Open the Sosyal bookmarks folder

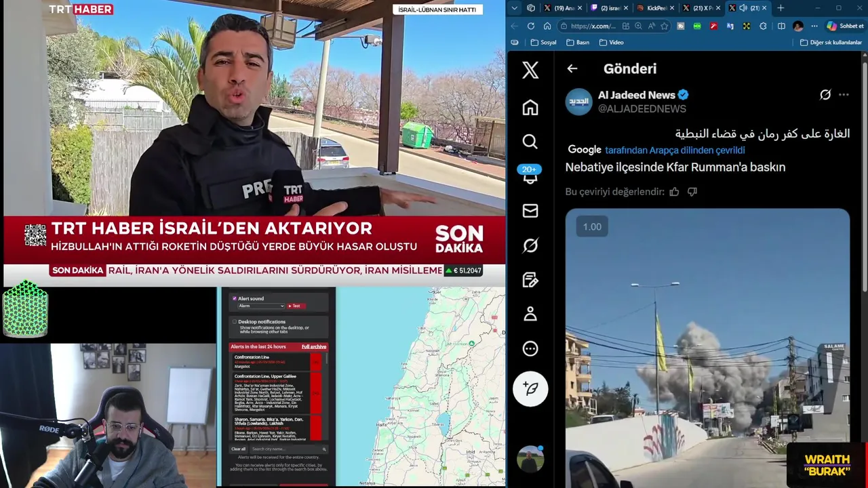point(543,42)
